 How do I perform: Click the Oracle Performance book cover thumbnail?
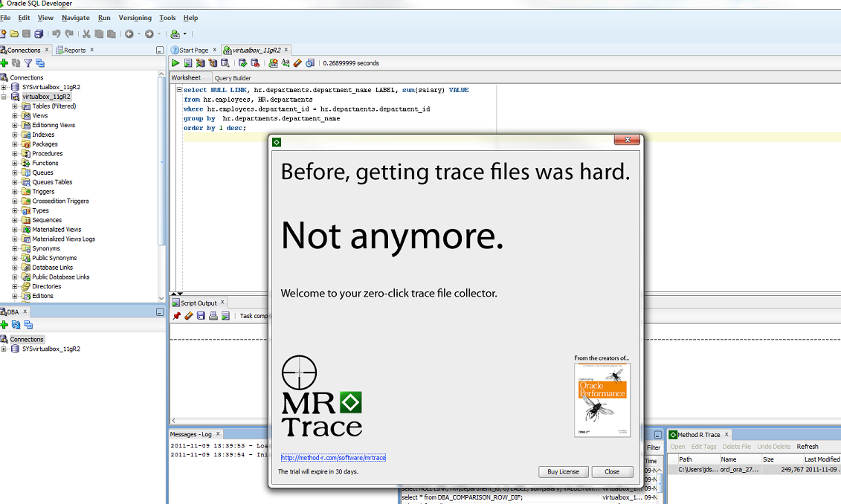pyautogui.click(x=602, y=400)
